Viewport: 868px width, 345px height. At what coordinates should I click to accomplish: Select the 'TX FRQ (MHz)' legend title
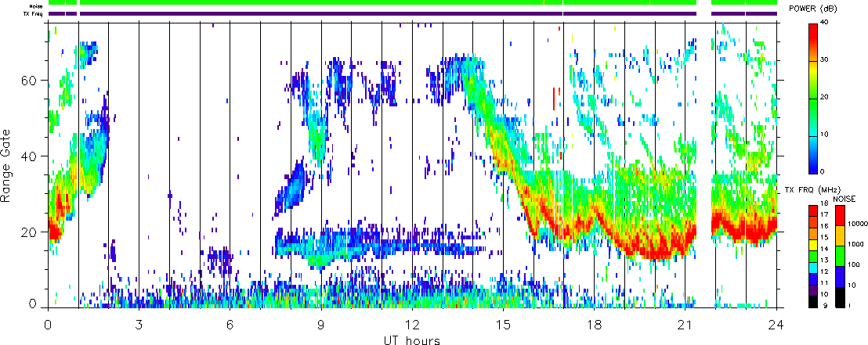point(812,190)
